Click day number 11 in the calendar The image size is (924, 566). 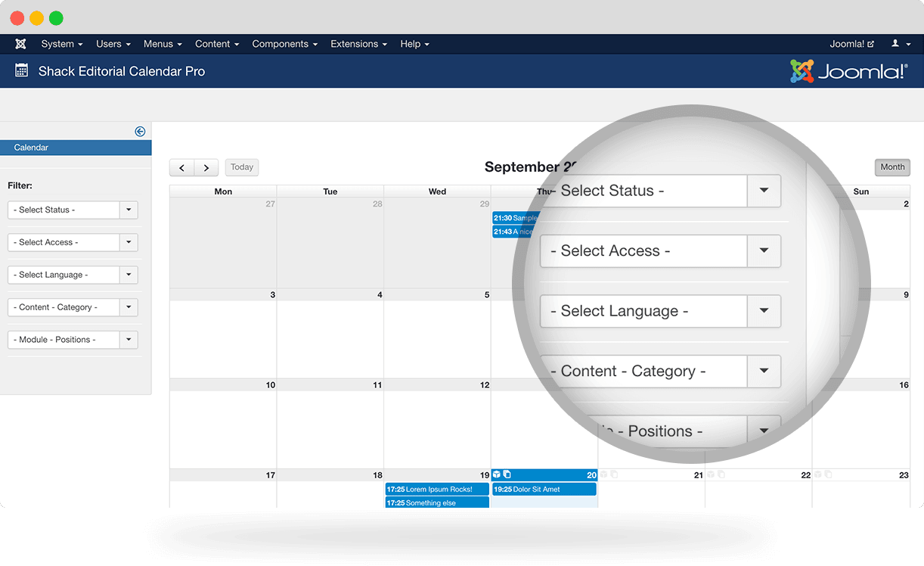(x=377, y=385)
